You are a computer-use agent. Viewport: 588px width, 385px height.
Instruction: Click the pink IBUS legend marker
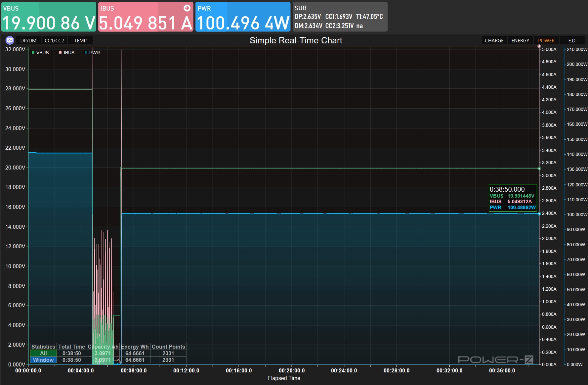pos(60,53)
